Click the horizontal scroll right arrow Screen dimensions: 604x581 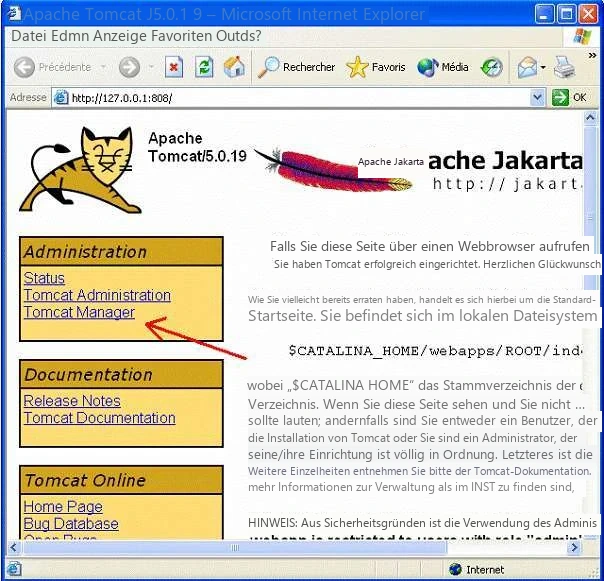tap(575, 547)
